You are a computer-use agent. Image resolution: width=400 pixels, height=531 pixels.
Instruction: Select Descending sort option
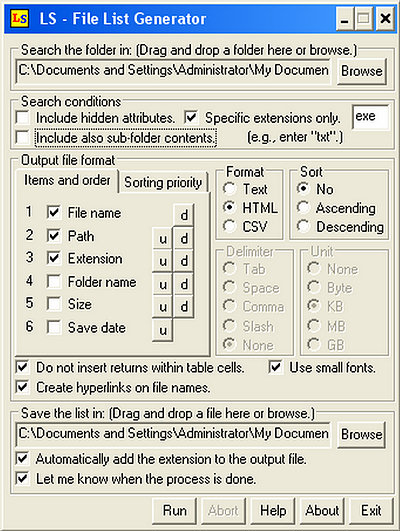coord(303,226)
